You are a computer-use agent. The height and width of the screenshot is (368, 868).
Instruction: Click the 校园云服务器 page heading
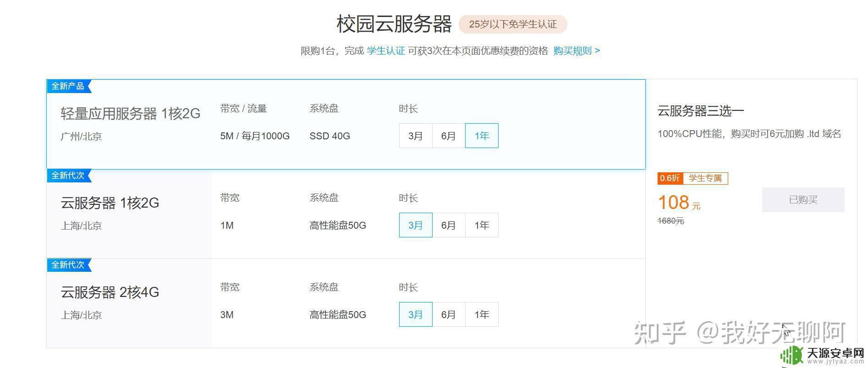click(x=394, y=24)
